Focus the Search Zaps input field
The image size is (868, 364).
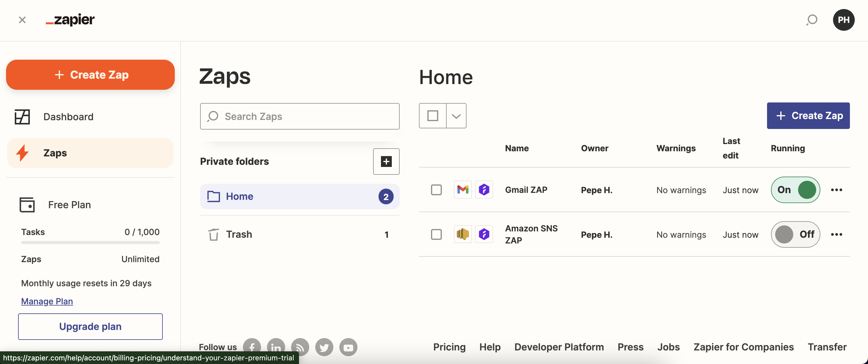pos(300,116)
